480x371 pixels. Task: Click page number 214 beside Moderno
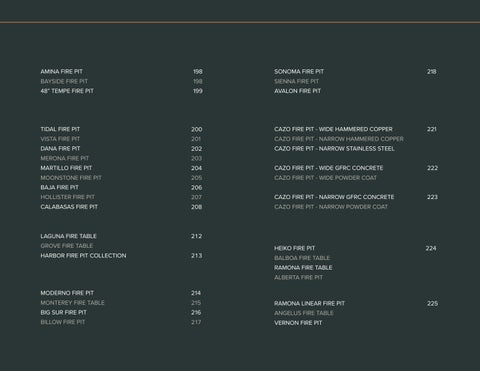click(196, 293)
